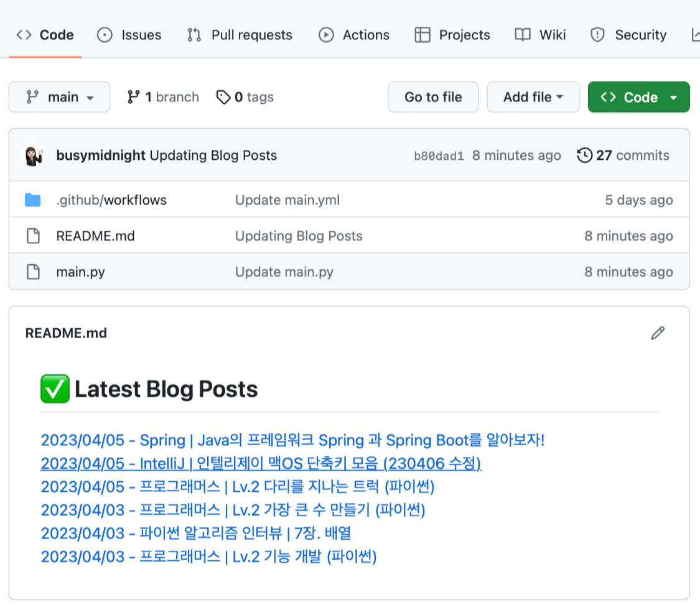
Task: Open the busymidnight author link
Action: pos(100,155)
